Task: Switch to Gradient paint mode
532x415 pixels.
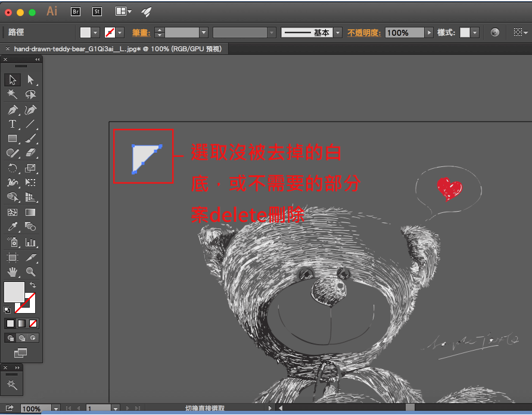Action: click(x=21, y=324)
